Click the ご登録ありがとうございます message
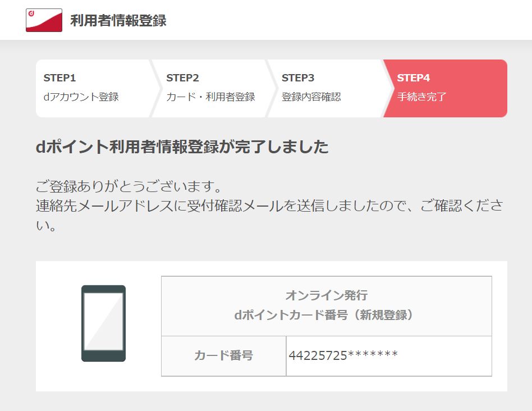 (x=129, y=186)
